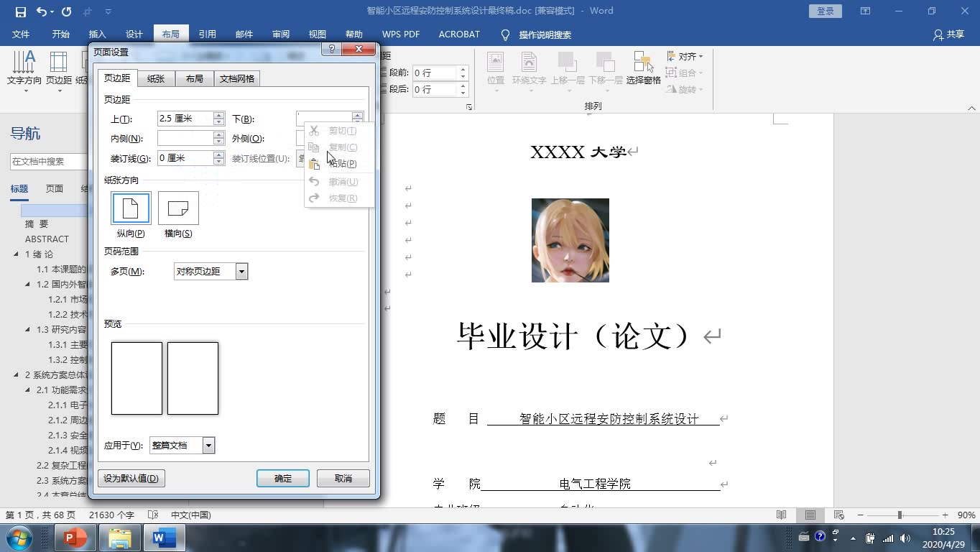Viewport: 980px width, 552px height.
Task: Switch to dialog Layout (布局) tab
Action: [x=195, y=78]
